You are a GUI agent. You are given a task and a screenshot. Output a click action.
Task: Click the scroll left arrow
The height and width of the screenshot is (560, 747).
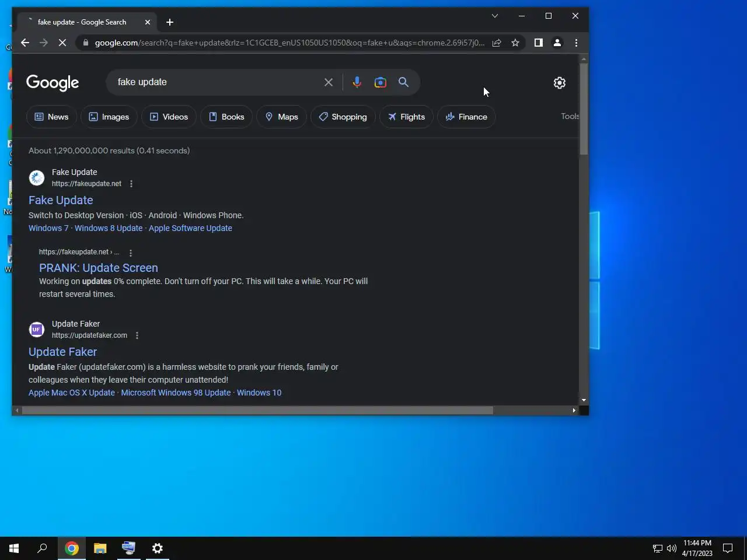pyautogui.click(x=17, y=410)
